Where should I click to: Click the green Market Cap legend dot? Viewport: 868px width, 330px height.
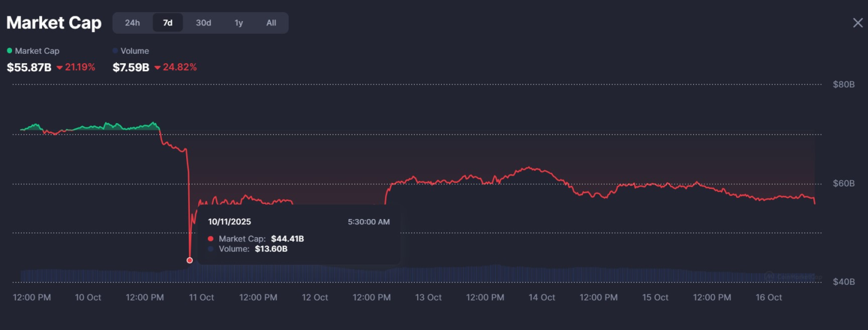[10, 51]
